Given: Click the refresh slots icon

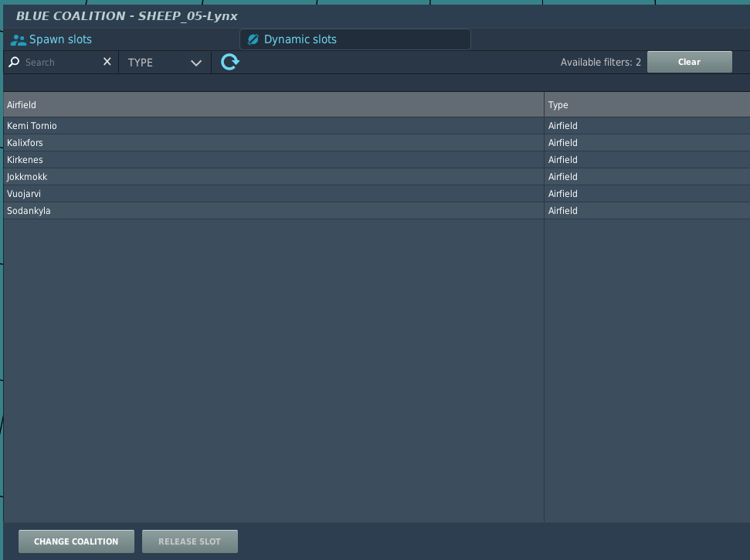Looking at the screenshot, I should point(229,62).
